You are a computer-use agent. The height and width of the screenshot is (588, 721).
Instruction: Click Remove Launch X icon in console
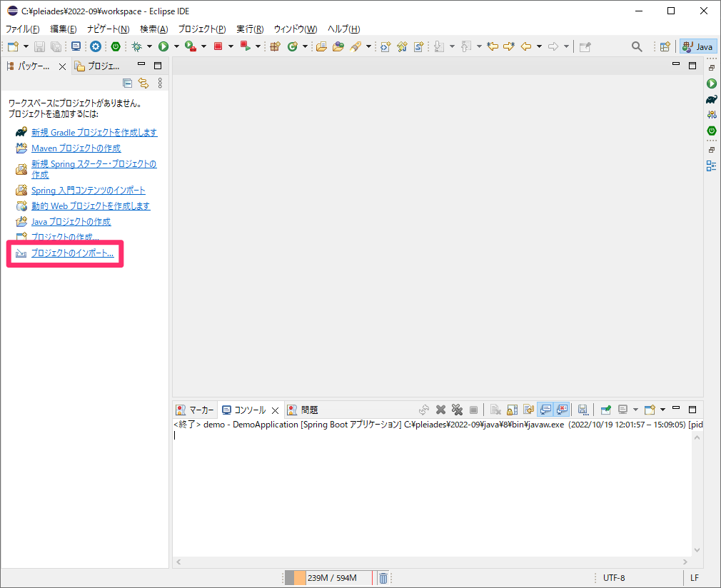click(440, 409)
